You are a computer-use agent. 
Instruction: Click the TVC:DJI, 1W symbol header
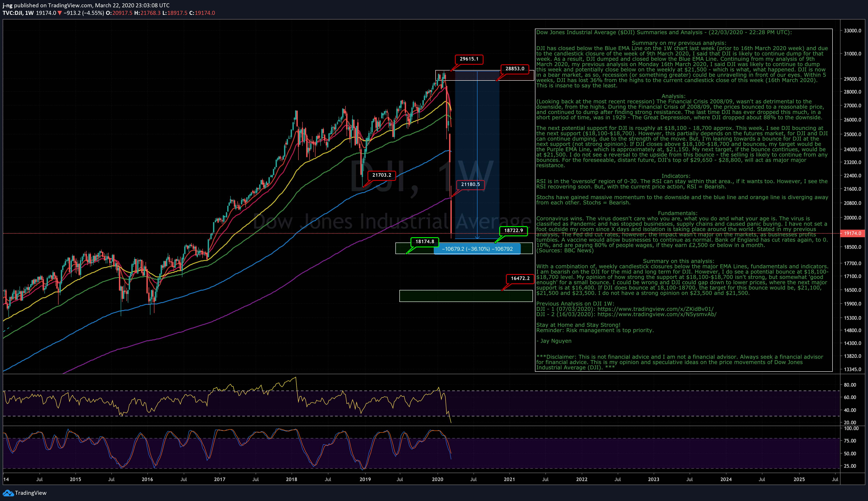click(18, 13)
